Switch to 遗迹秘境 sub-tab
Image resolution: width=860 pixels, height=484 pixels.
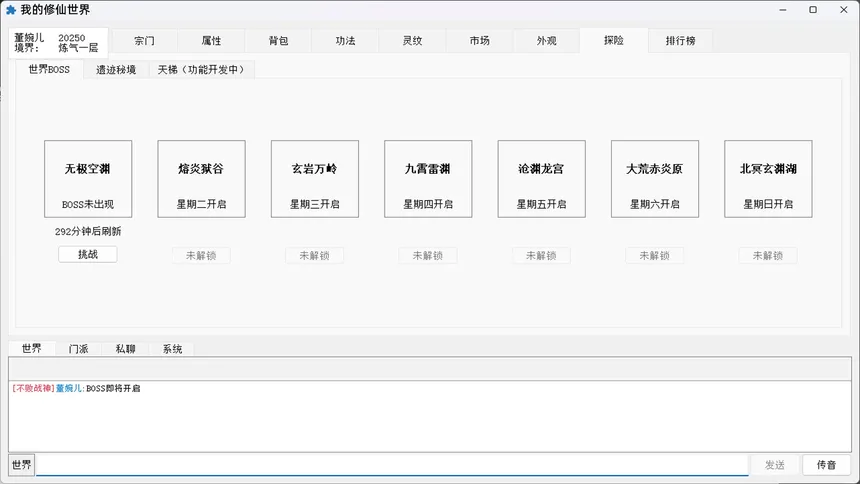117,70
